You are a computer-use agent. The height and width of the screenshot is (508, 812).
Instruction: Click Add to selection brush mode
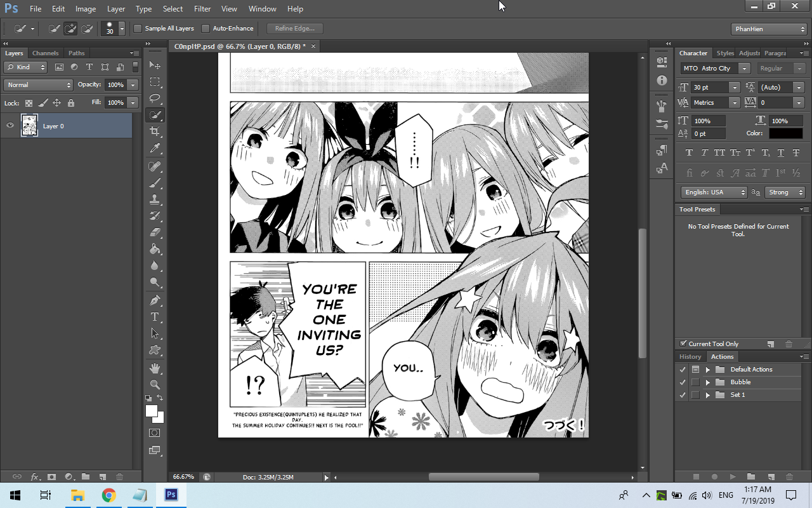click(x=70, y=29)
